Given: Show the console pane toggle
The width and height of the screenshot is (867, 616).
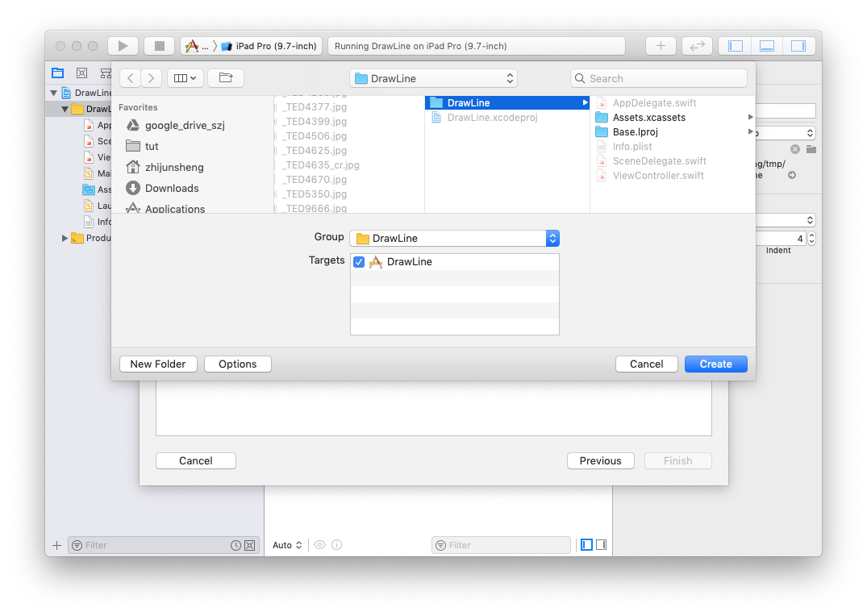Looking at the screenshot, I should tap(601, 545).
